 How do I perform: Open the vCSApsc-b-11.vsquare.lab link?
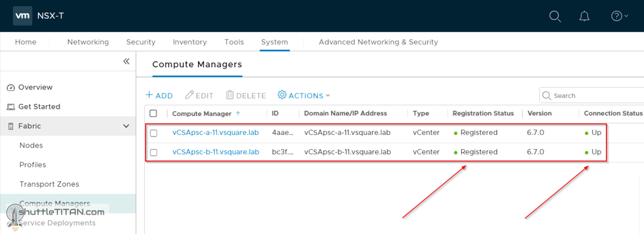[x=215, y=152]
